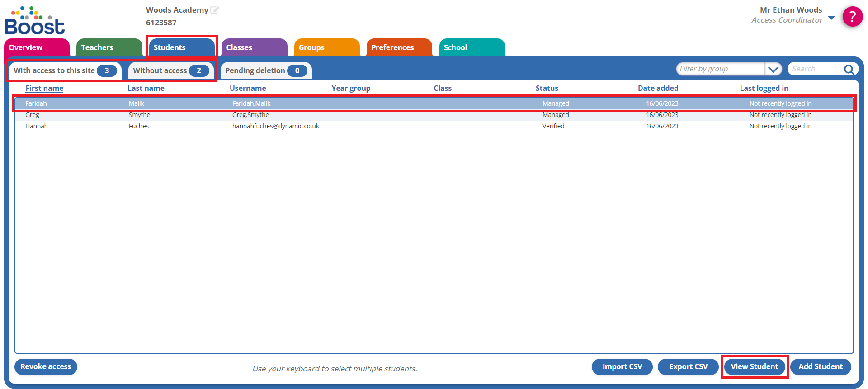868x389 pixels.
Task: Click the pink help question mark icon
Action: [852, 17]
